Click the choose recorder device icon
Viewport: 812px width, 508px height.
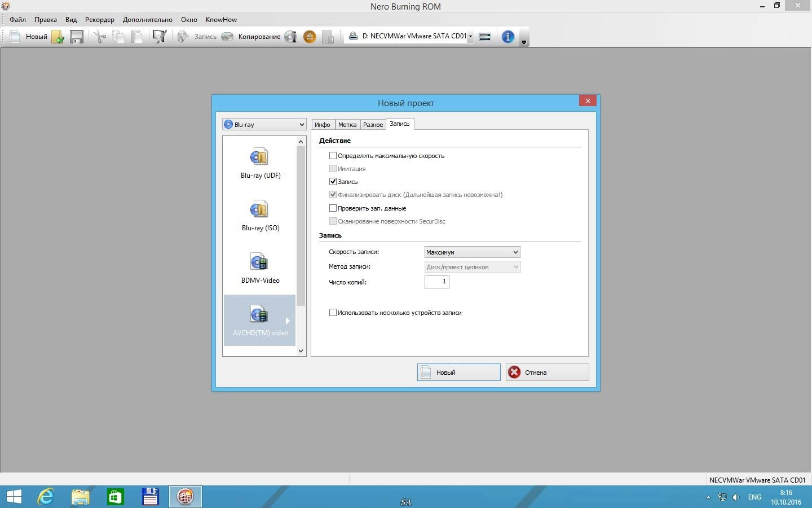tap(485, 37)
